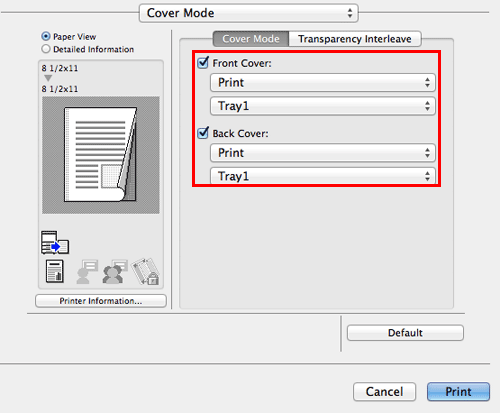This screenshot has width=500, height=413.
Task: Click the grayed two-user group icon
Action: pos(115,272)
